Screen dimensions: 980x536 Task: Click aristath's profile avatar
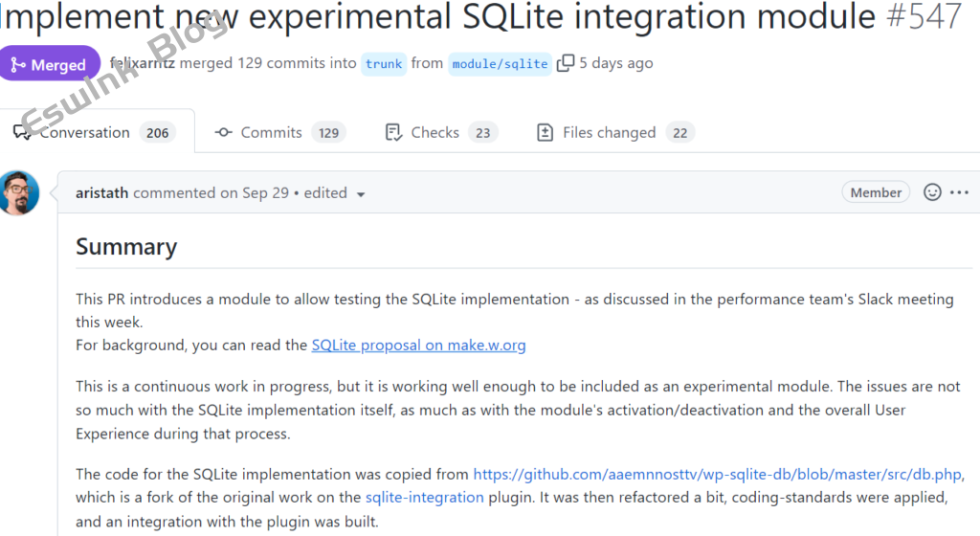[19, 193]
